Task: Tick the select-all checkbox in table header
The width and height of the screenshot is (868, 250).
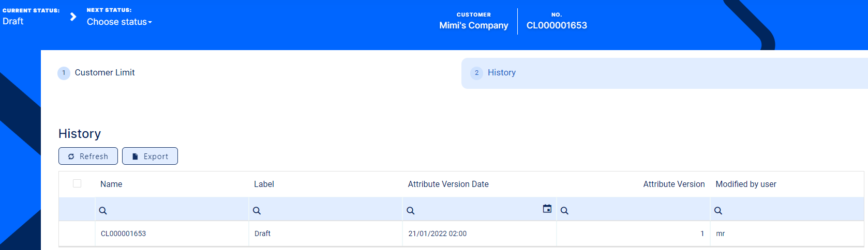Action: tap(77, 183)
